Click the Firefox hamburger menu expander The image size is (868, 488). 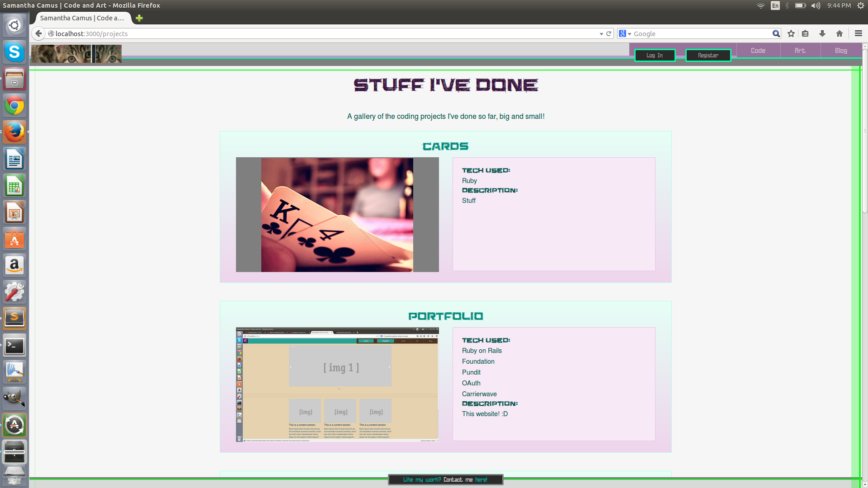pyautogui.click(x=859, y=33)
